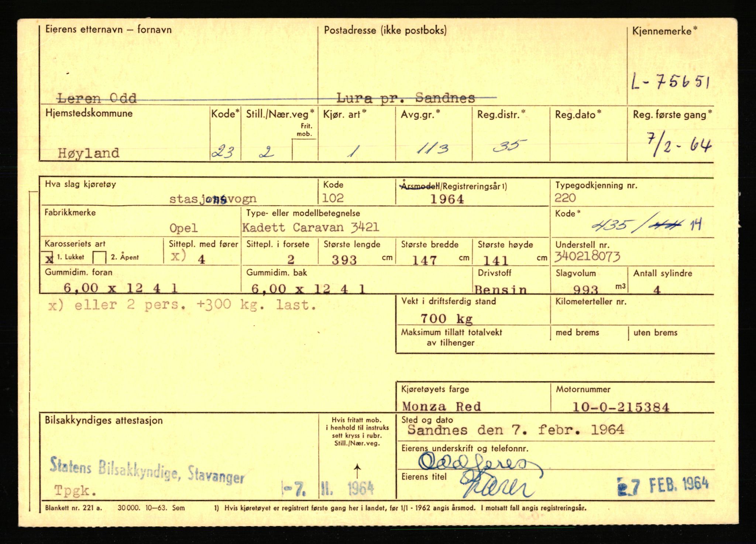Screen dimensions: 756x544
Task: Select the vehicle Kode value '102'
Action: (x=333, y=198)
